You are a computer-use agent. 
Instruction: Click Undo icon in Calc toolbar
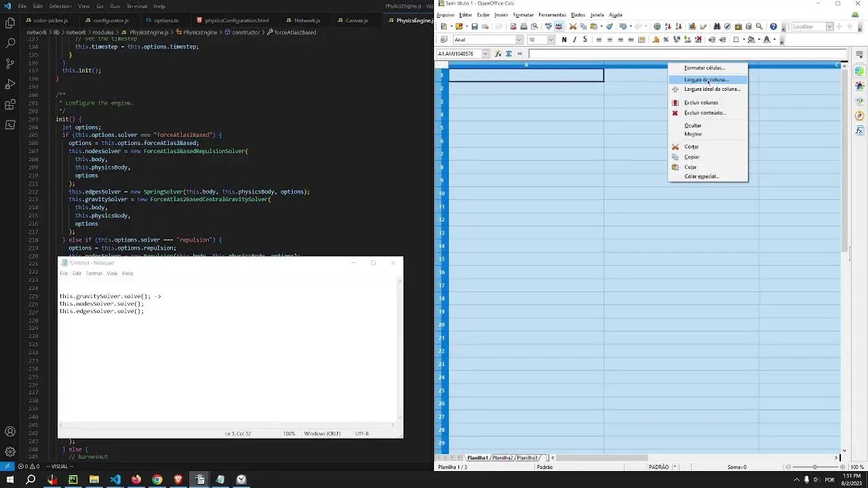tap(623, 26)
